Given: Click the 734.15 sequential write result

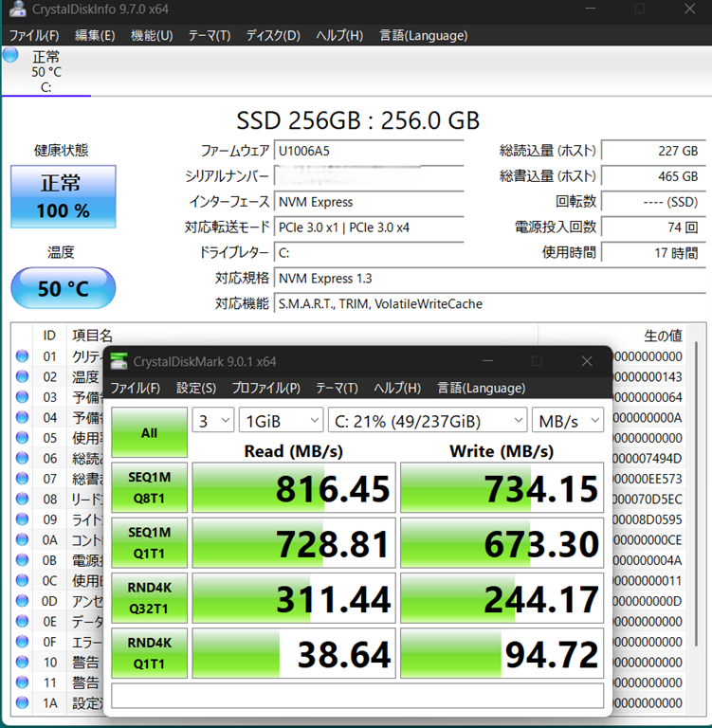Looking at the screenshot, I should coord(502,487).
